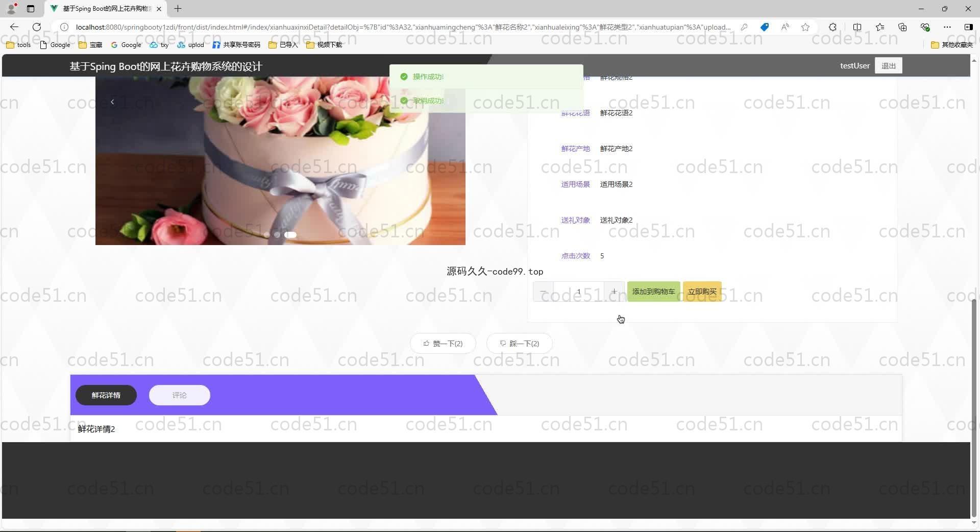Select the second carousel indicator dot

(x=277, y=235)
